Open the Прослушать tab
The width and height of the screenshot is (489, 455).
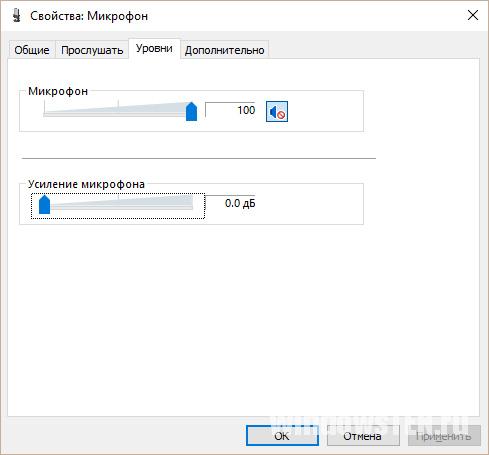point(92,50)
